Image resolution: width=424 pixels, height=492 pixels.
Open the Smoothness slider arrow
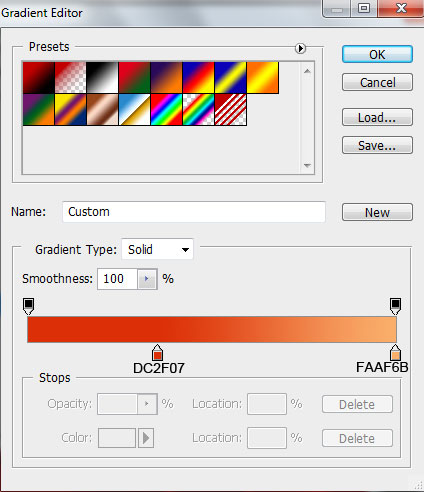coord(147,279)
